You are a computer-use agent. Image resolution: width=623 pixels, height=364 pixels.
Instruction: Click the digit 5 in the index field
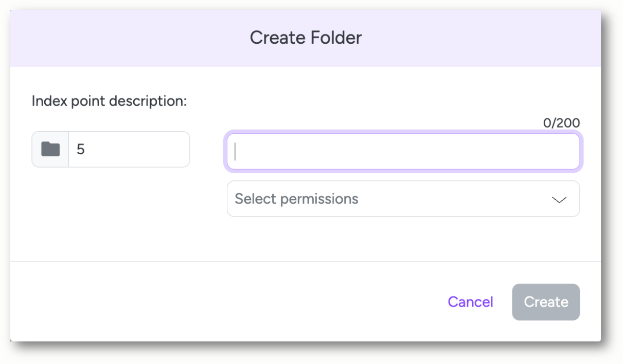pyautogui.click(x=80, y=149)
